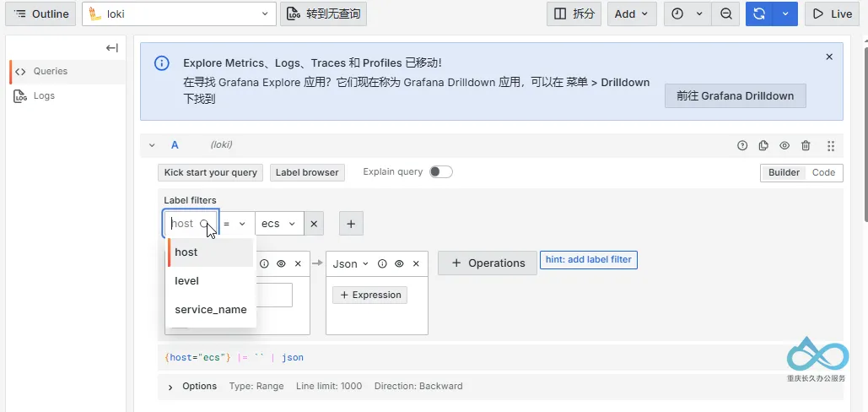
Task: Open the refresh interval dropdown arrow
Action: click(785, 14)
